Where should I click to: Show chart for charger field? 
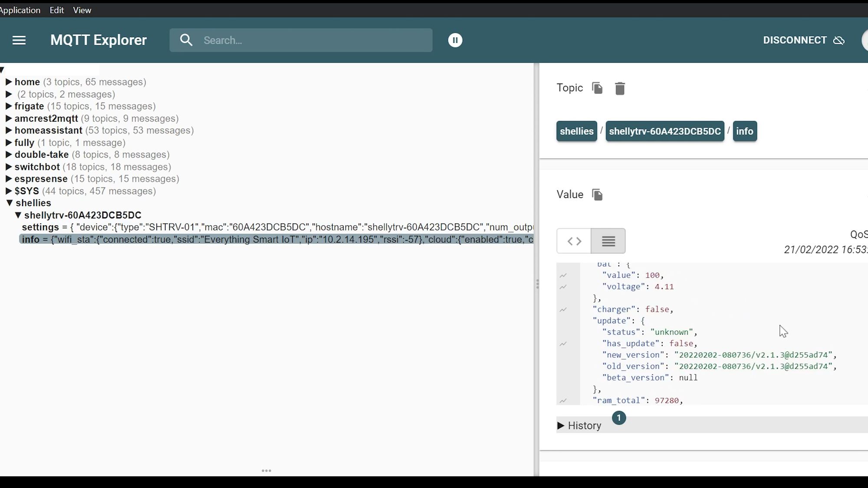[x=563, y=310]
